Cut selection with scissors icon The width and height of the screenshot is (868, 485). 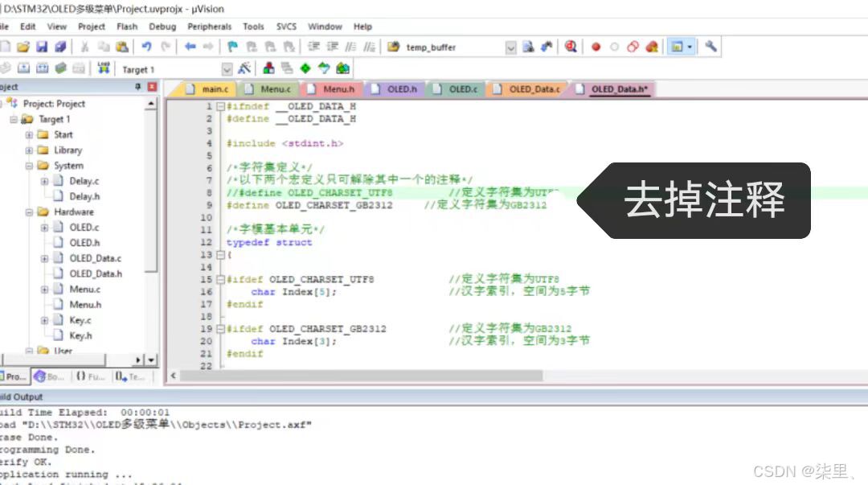pos(84,47)
